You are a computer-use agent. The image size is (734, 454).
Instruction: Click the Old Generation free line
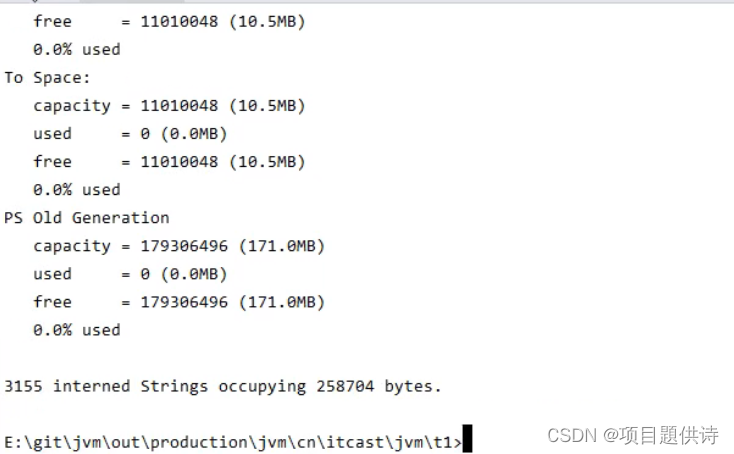[179, 301]
